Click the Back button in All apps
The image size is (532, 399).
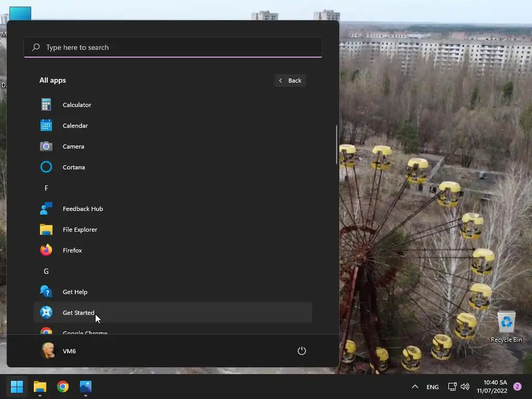tap(290, 81)
